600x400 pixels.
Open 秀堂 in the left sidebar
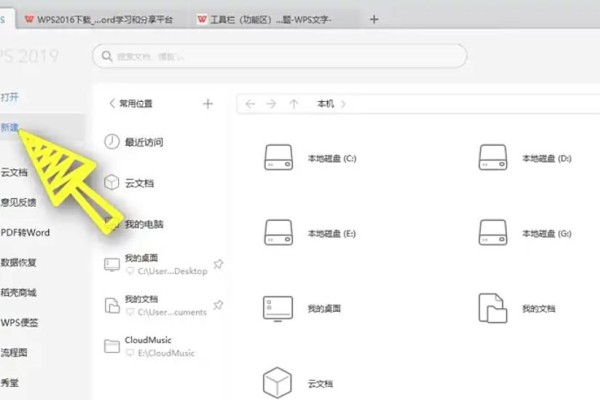click(x=10, y=383)
